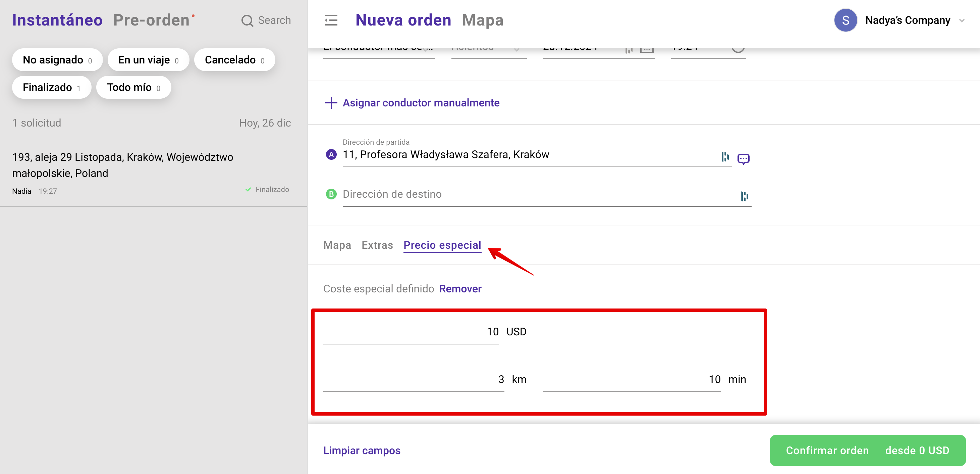Click the icon inside the destination address field
Screen dimensions: 980x474
click(744, 196)
